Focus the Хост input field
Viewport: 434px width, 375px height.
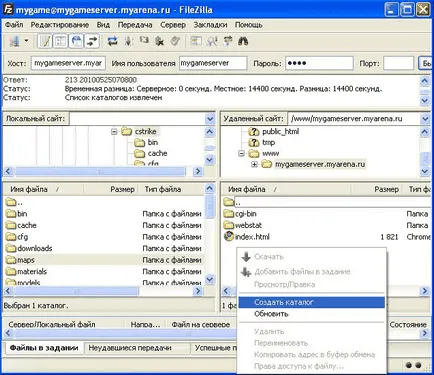pos(68,63)
